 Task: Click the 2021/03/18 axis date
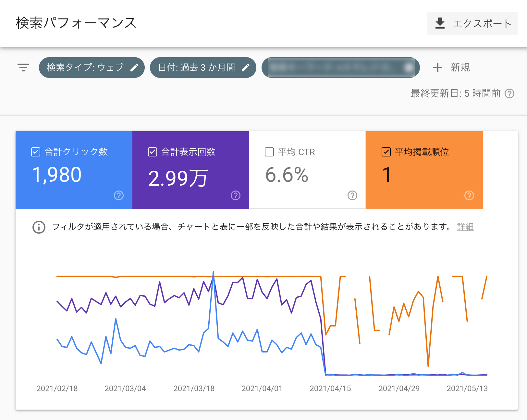(x=194, y=389)
